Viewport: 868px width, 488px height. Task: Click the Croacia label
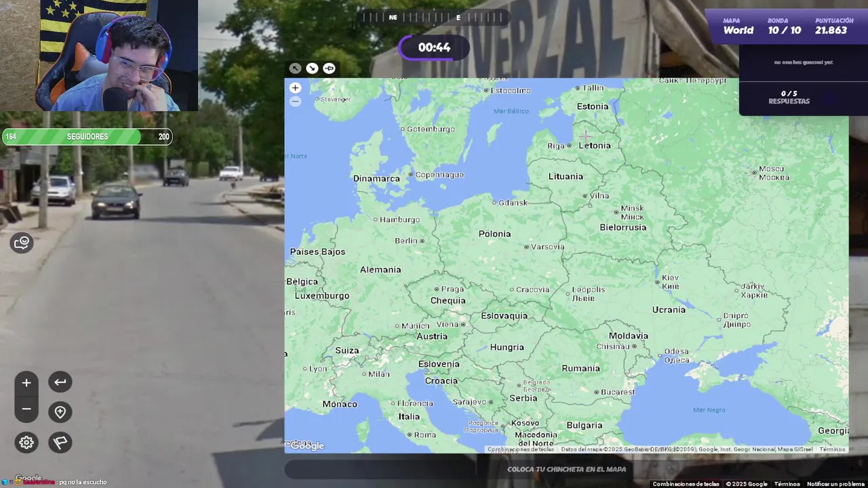441,381
